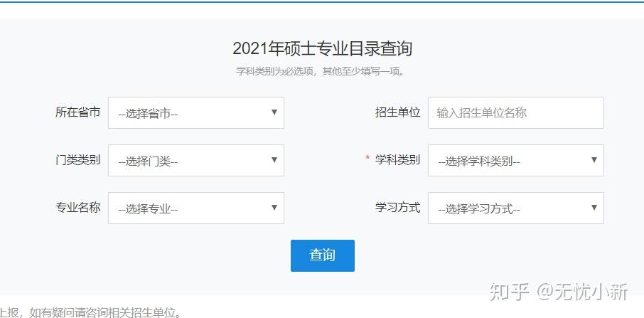Click the 所在省市 field label
The width and height of the screenshot is (644, 318).
(77, 112)
